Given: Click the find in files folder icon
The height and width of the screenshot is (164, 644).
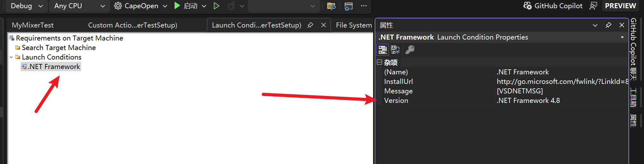Looking at the screenshot, I should (x=331, y=6).
